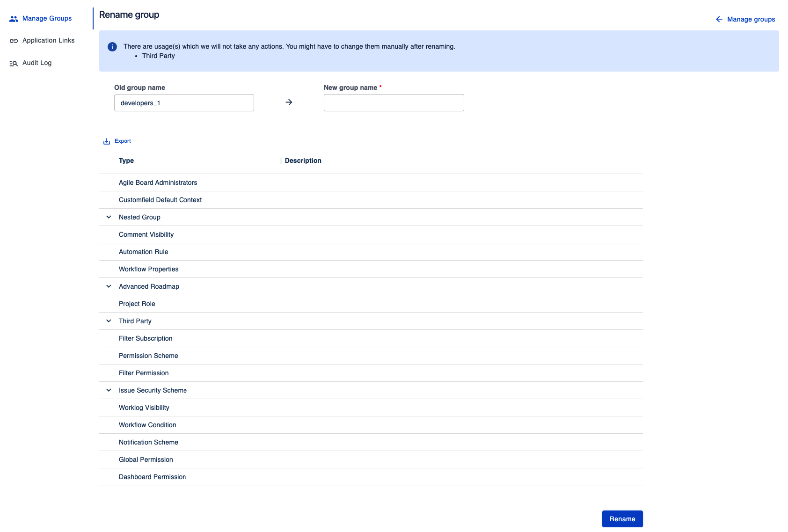Click the Application Links chain icon
Screen dimensions: 788x532
(14, 41)
